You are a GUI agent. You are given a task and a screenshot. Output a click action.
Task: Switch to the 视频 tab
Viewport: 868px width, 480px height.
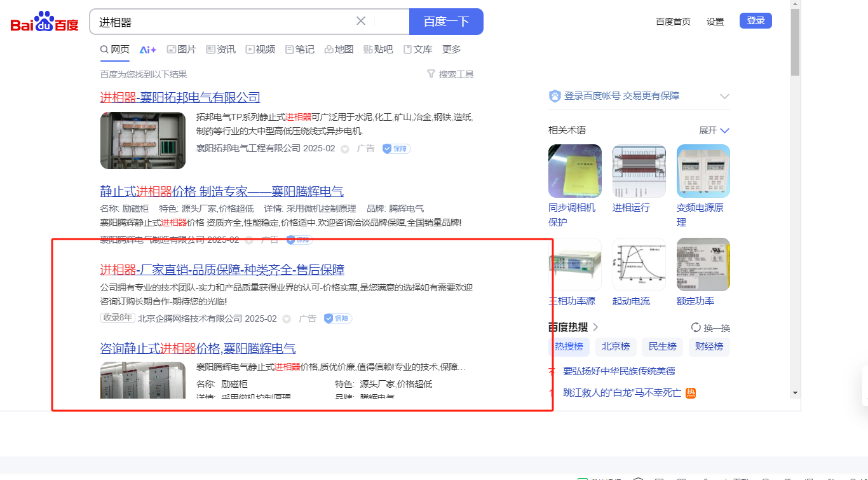(261, 50)
